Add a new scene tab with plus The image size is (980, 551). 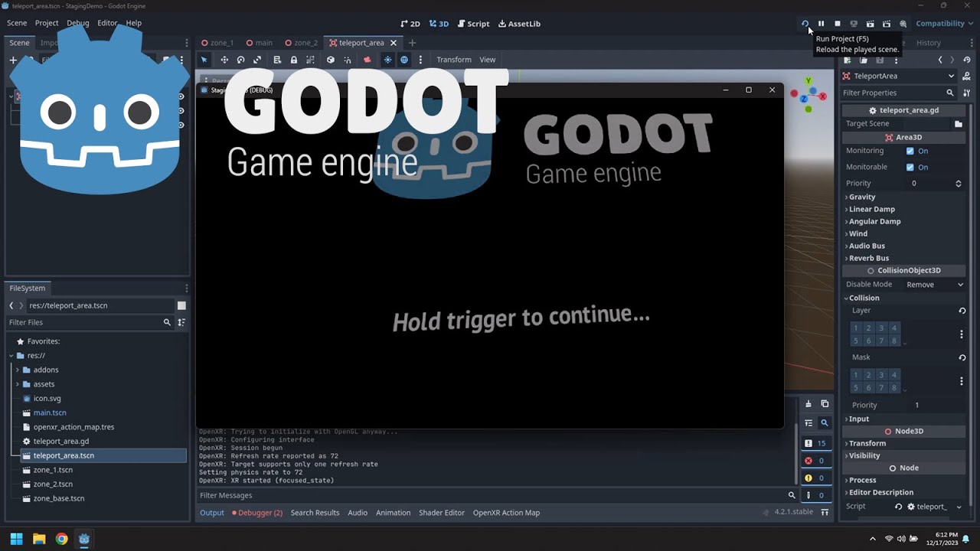coord(412,43)
